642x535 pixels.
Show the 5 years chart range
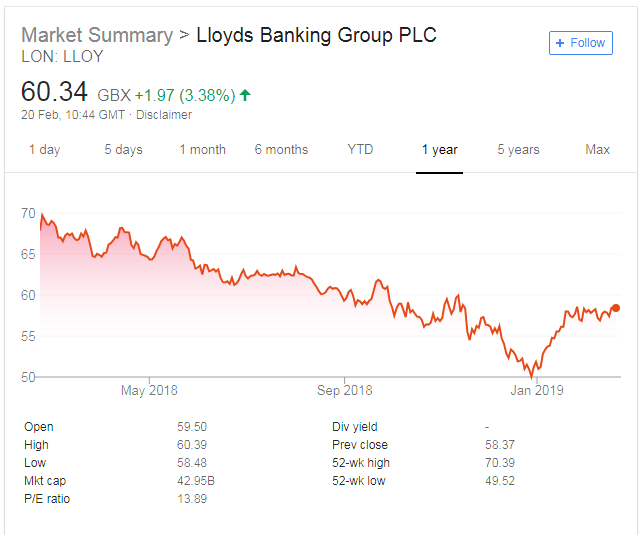518,150
